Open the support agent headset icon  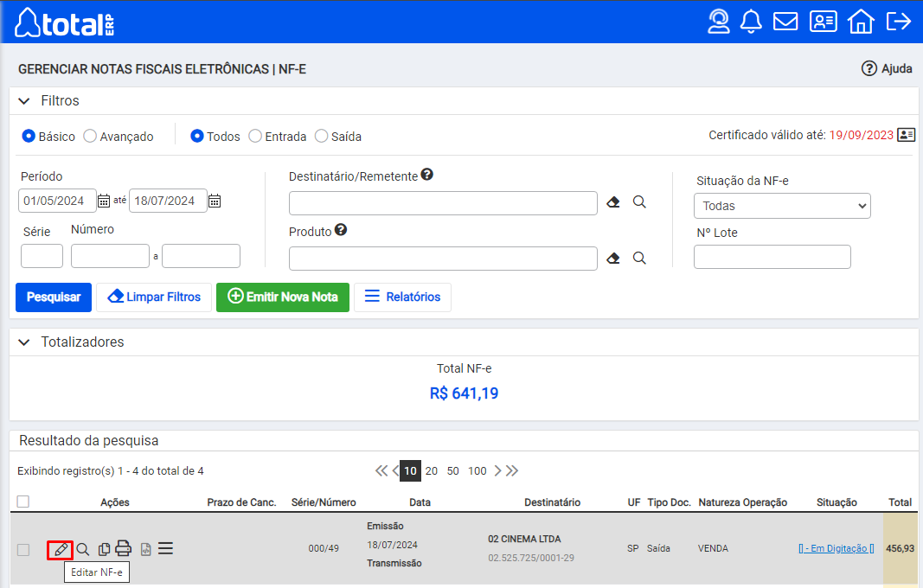pyautogui.click(x=718, y=22)
